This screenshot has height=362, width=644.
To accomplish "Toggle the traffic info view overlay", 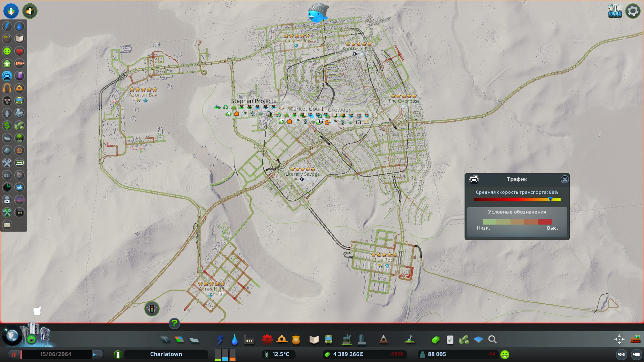I will (x=7, y=76).
